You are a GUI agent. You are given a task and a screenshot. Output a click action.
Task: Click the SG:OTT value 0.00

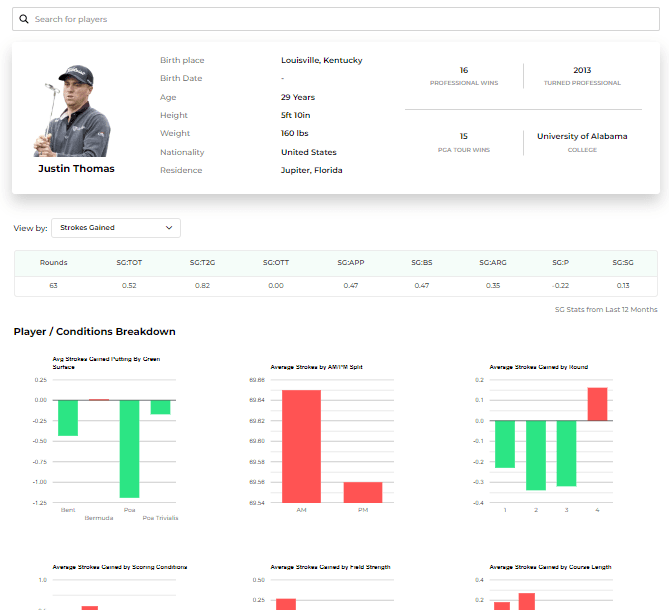pyautogui.click(x=276, y=285)
